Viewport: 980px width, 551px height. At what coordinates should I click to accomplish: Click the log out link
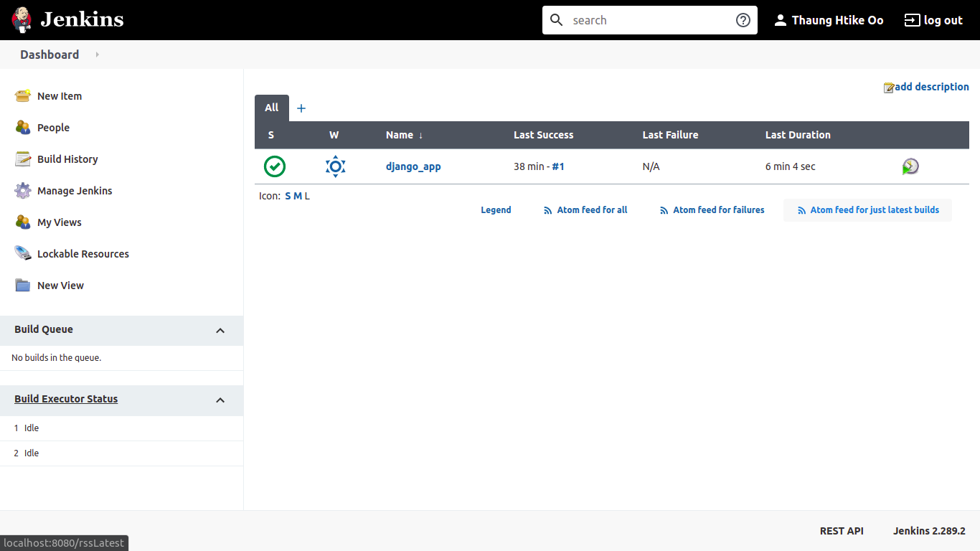coord(943,20)
